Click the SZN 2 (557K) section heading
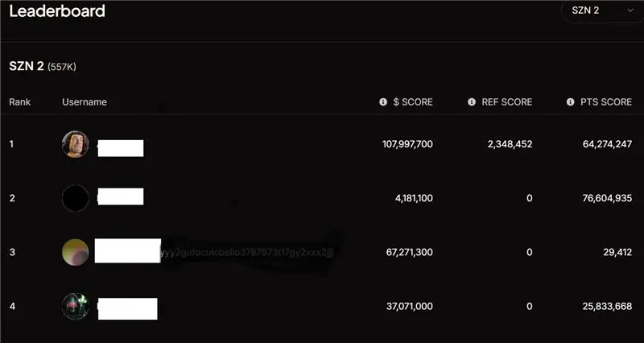Screen dimensions: 644x343 (x=42, y=65)
